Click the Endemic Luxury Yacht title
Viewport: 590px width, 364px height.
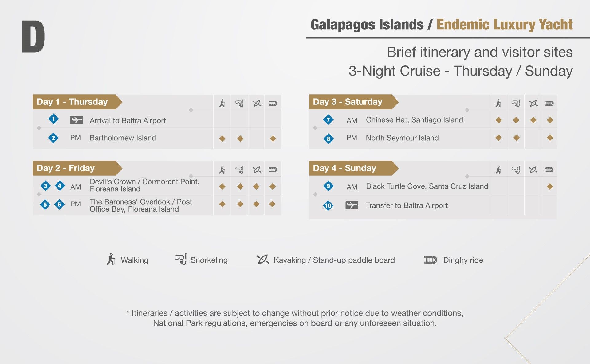click(x=504, y=25)
